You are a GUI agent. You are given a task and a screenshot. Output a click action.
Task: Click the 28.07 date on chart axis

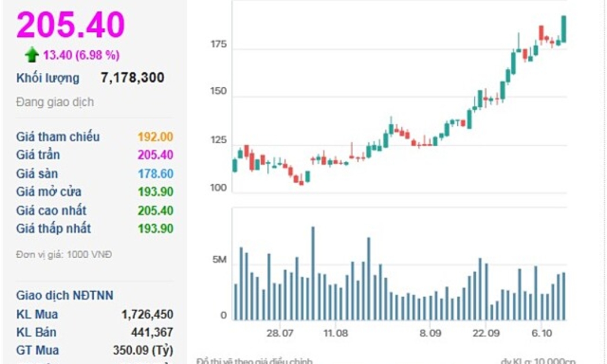coord(280,333)
